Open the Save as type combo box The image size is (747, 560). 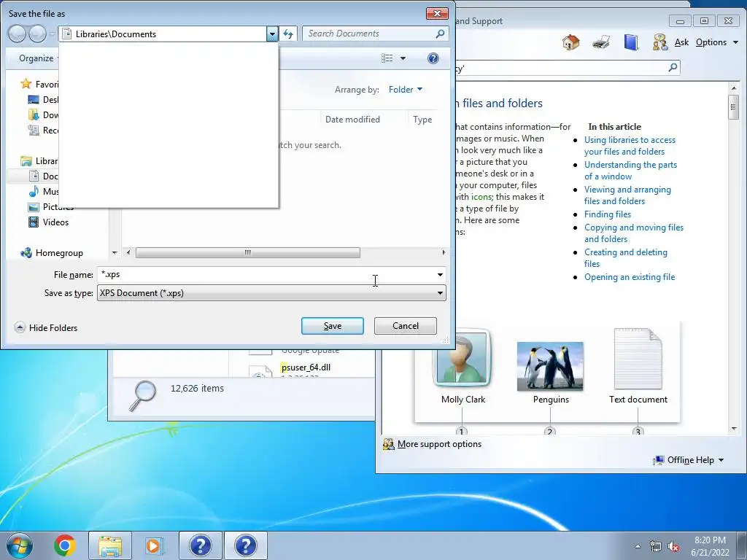pos(271,293)
